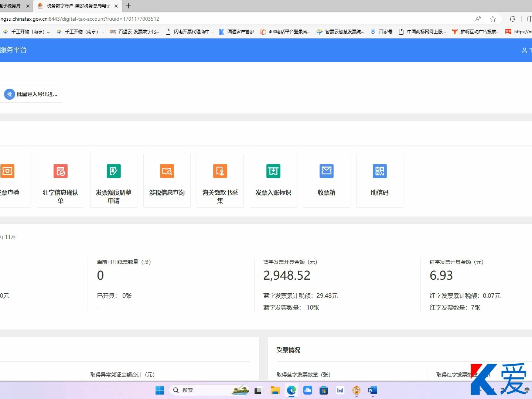Open 智票云智慧发票 bookmark
This screenshot has width=532, height=399.
pos(340,32)
